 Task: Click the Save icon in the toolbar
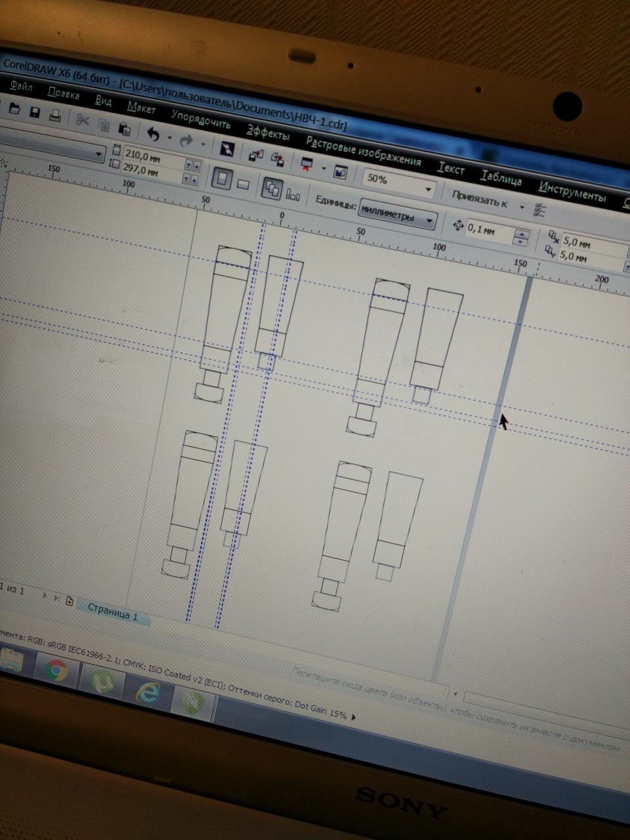(35, 113)
